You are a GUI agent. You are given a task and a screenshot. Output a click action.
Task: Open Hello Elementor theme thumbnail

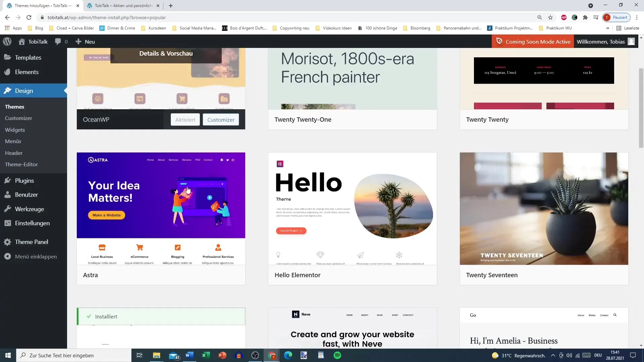coord(353,208)
